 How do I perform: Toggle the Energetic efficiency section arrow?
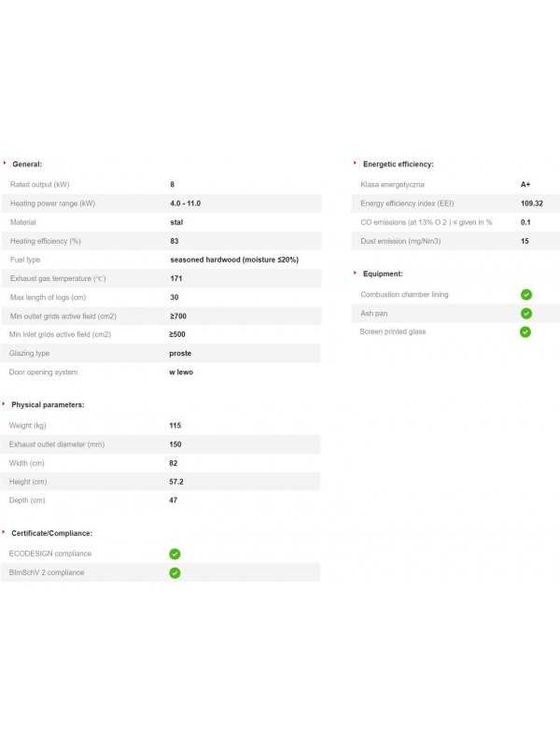pyautogui.click(x=356, y=163)
